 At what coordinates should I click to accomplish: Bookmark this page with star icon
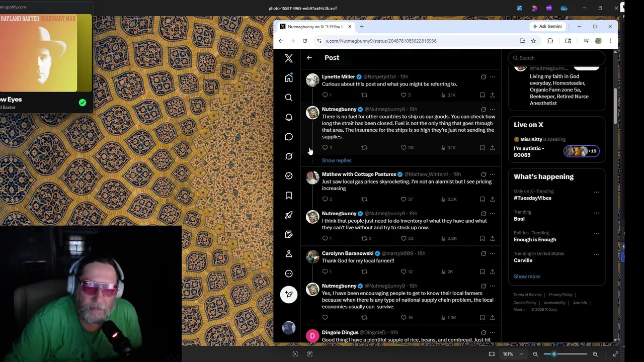point(533,41)
